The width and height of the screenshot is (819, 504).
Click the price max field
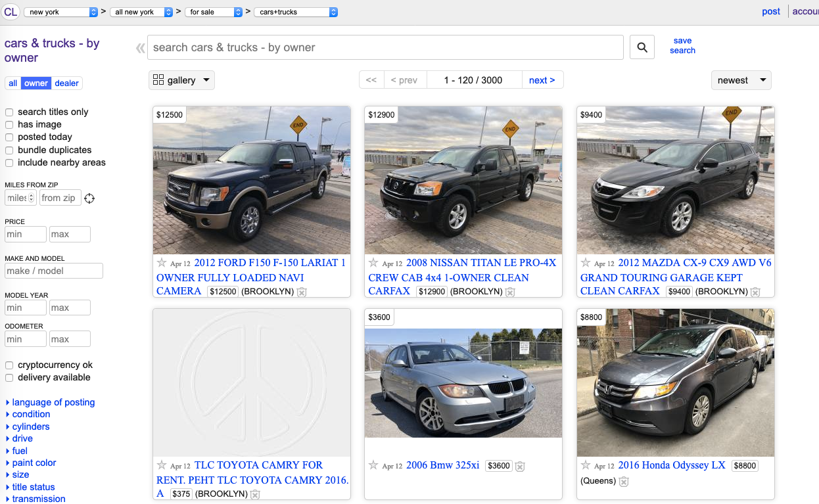[70, 235]
